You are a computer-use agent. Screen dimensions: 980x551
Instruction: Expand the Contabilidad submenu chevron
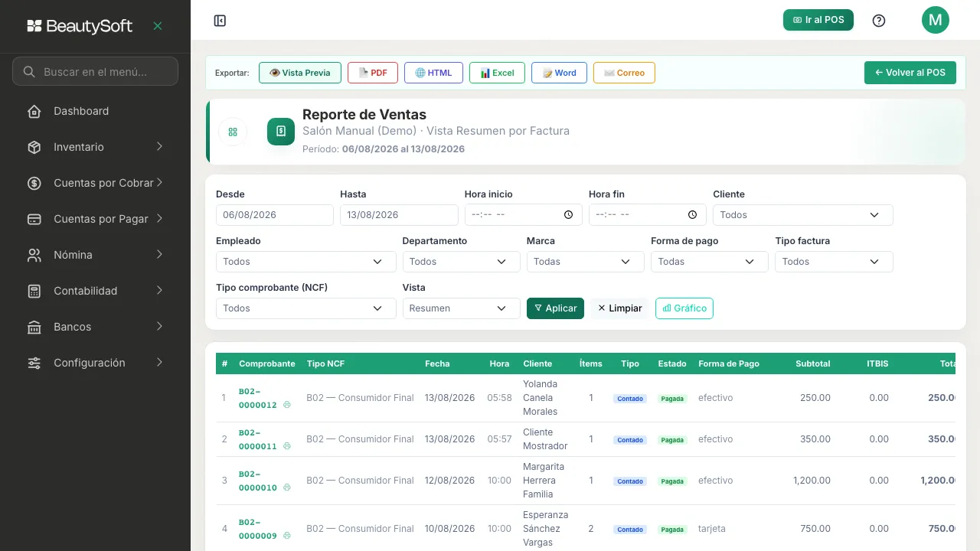(x=159, y=290)
